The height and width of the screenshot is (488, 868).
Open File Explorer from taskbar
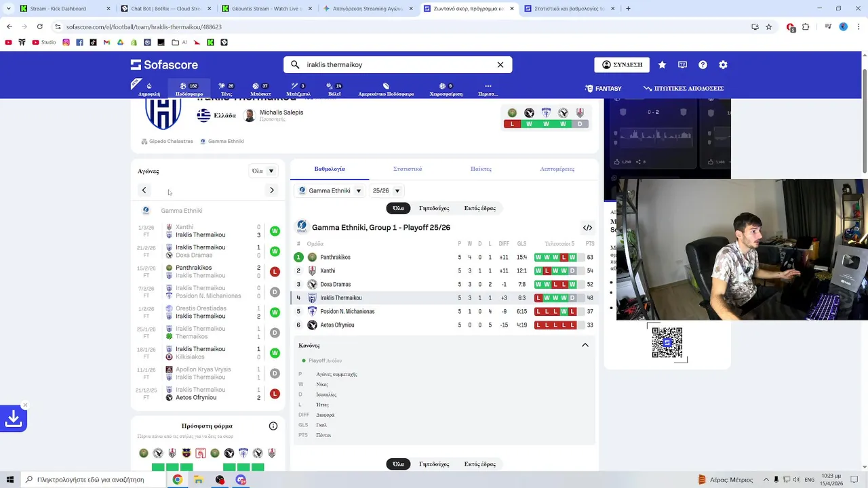point(199,480)
